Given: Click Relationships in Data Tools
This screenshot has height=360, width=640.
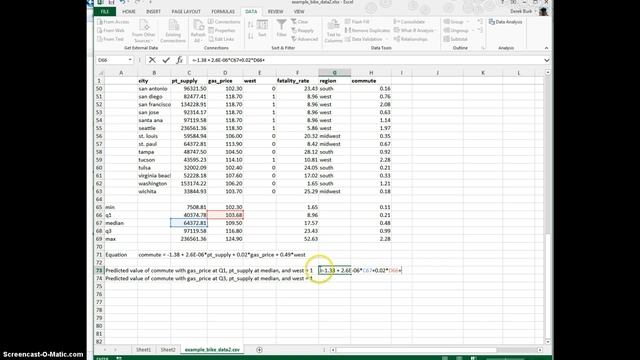Looking at the screenshot, I should [411, 39].
